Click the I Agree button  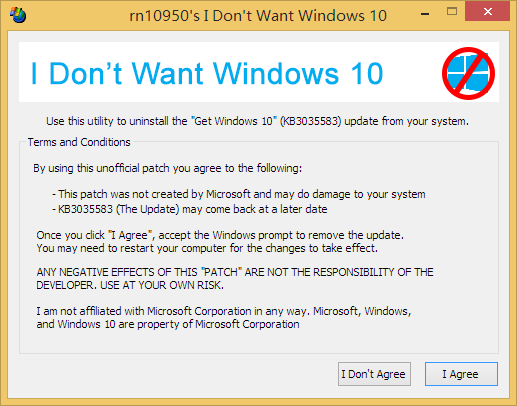[x=461, y=374]
